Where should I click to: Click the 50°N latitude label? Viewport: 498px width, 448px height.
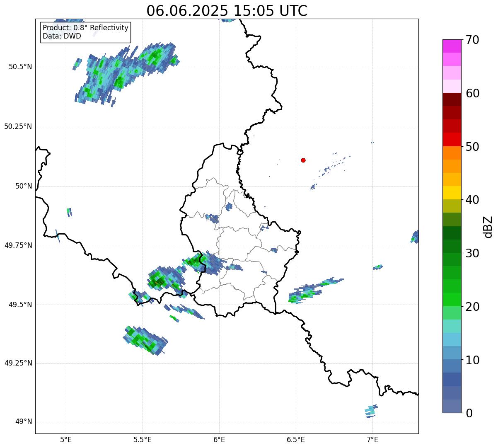[x=24, y=186]
